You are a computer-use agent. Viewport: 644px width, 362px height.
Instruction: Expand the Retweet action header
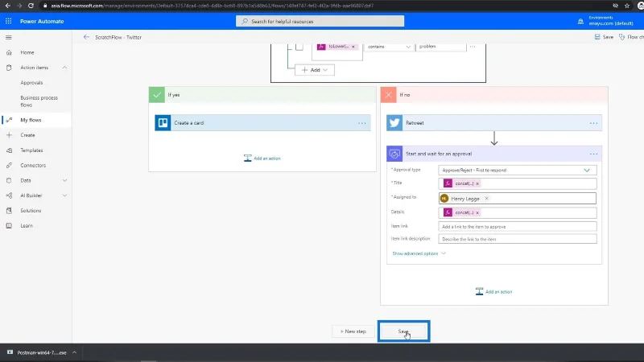[494, 123]
